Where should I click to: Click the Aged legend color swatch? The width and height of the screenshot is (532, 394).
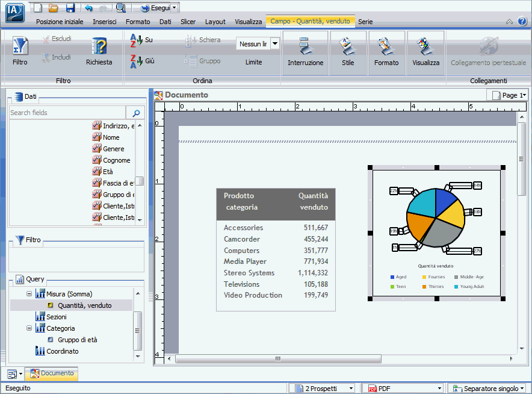tap(392, 277)
